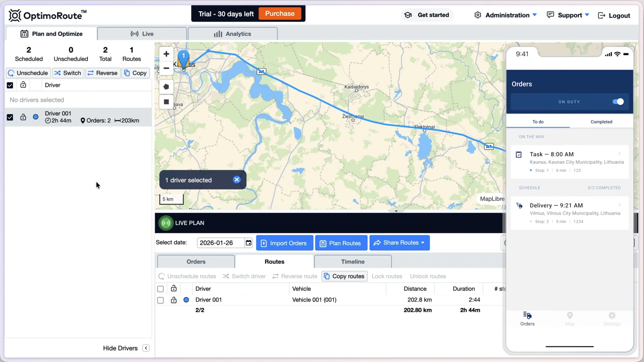Open the Analytics tab

click(232, 34)
